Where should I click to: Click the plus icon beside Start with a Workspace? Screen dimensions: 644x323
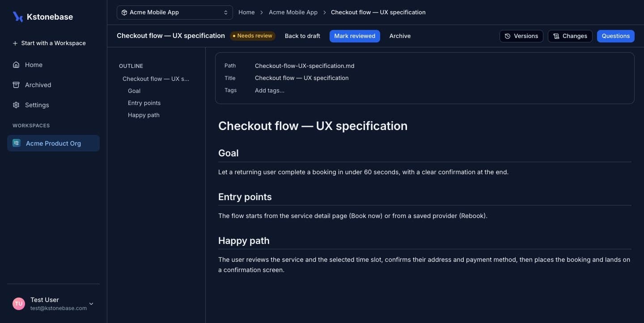click(x=15, y=43)
